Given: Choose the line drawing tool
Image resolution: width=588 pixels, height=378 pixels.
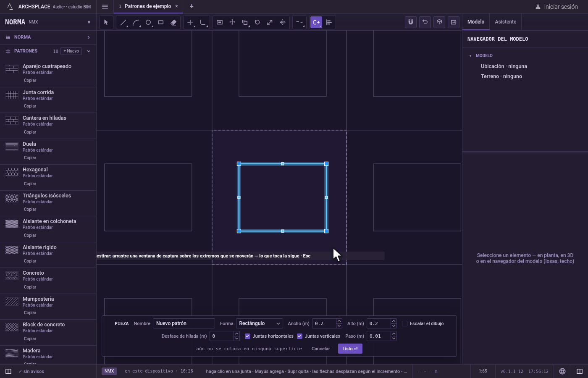Looking at the screenshot, I should coord(123,22).
